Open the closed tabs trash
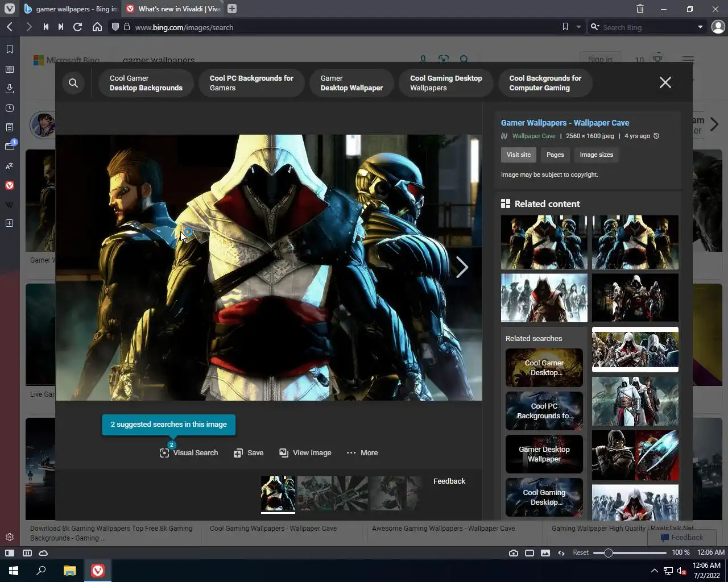This screenshot has height=582, width=728. click(640, 9)
